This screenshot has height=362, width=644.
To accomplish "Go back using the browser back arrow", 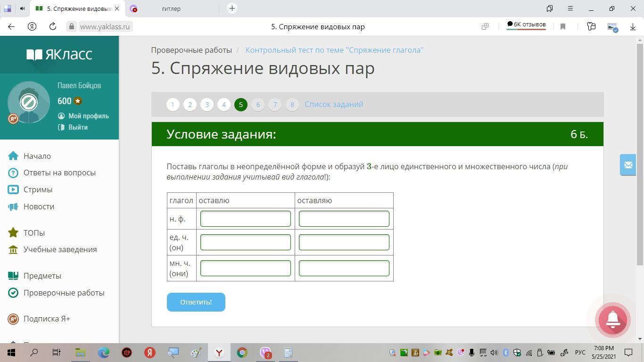I will [11, 26].
